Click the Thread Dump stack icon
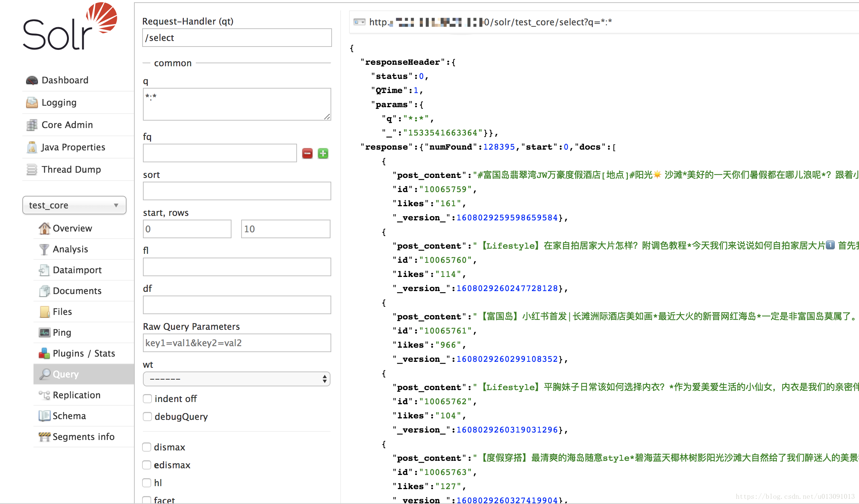The image size is (859, 504). coord(32,169)
